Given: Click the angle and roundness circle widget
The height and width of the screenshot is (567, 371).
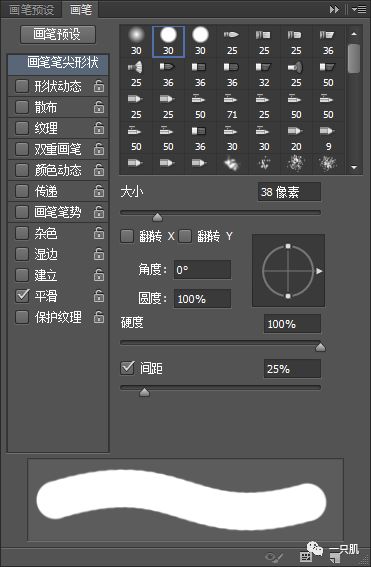Looking at the screenshot, I should tap(288, 270).
